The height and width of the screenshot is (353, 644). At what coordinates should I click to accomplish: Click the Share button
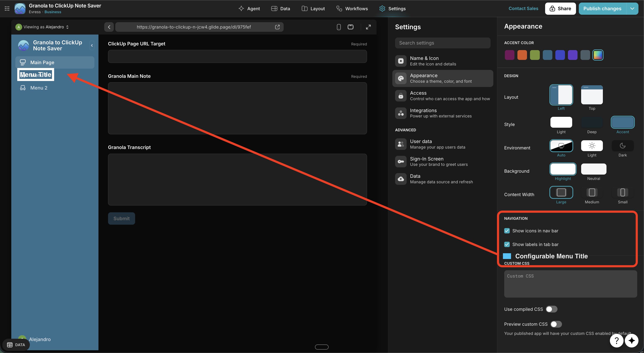(x=560, y=9)
